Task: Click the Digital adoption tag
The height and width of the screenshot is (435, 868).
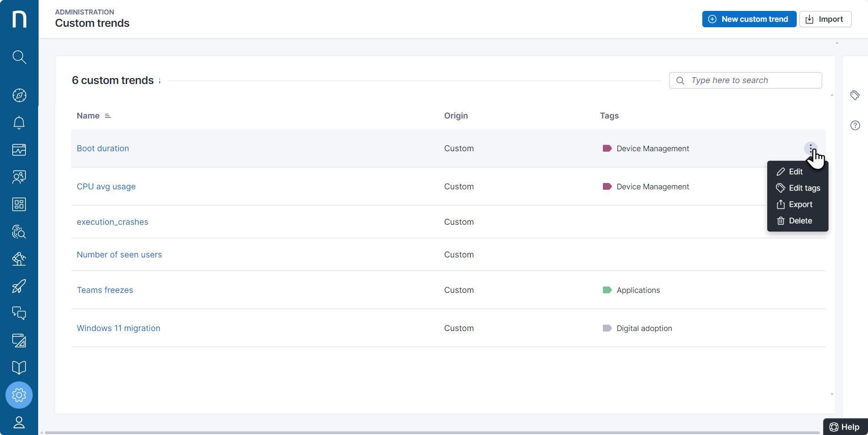Action: pos(637,328)
